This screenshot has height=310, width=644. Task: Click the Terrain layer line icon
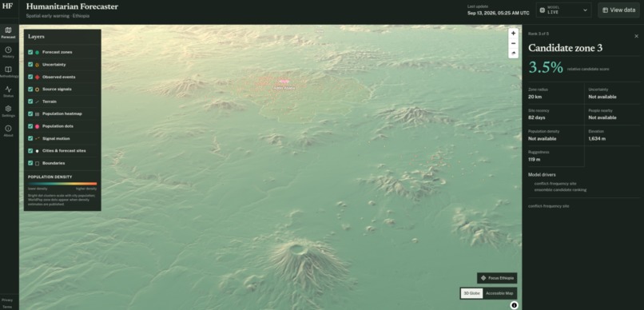click(x=37, y=101)
